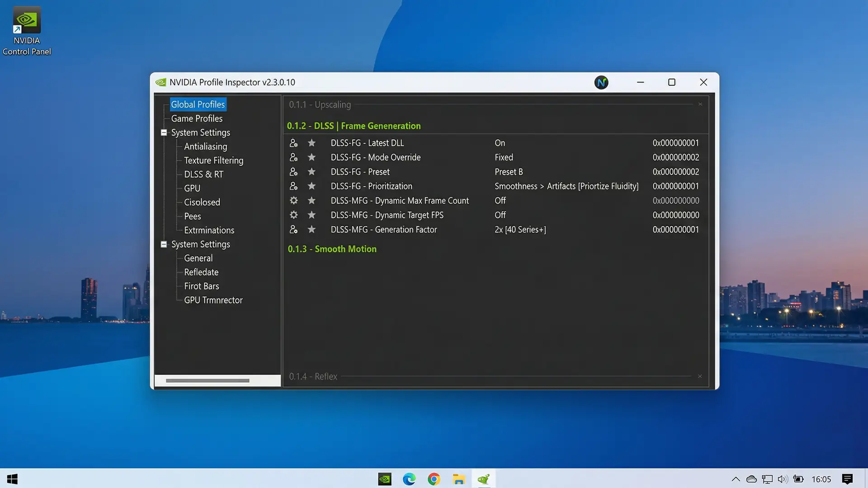Toggle star on Dynamic Target FPS row
The height and width of the screenshot is (488, 868).
tap(311, 215)
